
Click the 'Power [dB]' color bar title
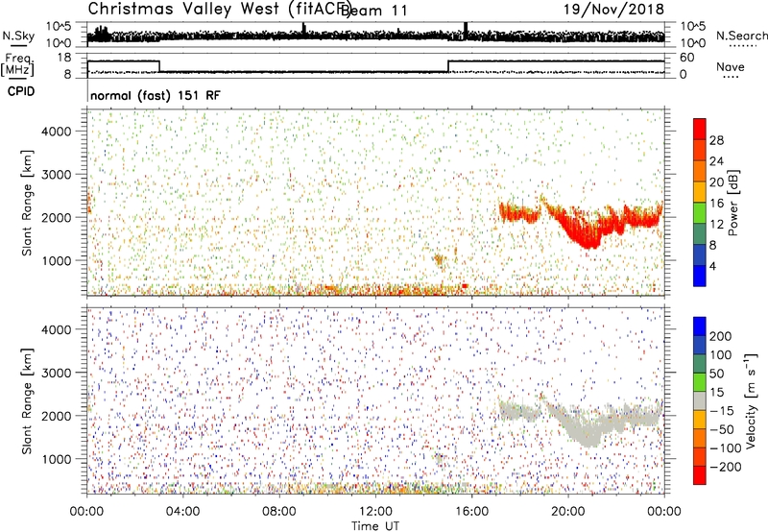click(732, 203)
